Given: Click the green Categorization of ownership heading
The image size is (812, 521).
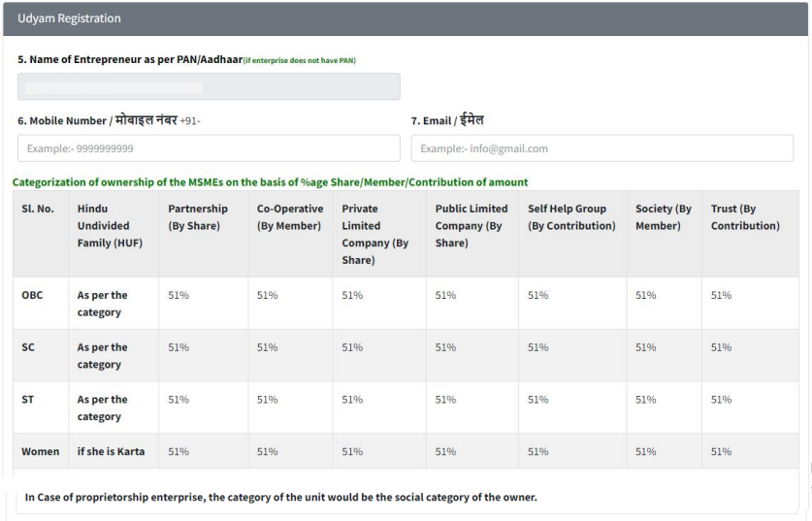Looking at the screenshot, I should pyautogui.click(x=270, y=182).
